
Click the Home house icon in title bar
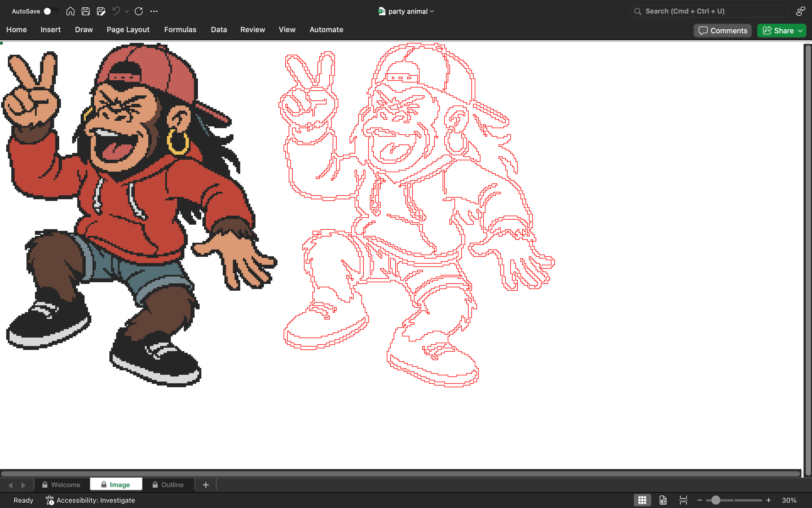click(70, 11)
